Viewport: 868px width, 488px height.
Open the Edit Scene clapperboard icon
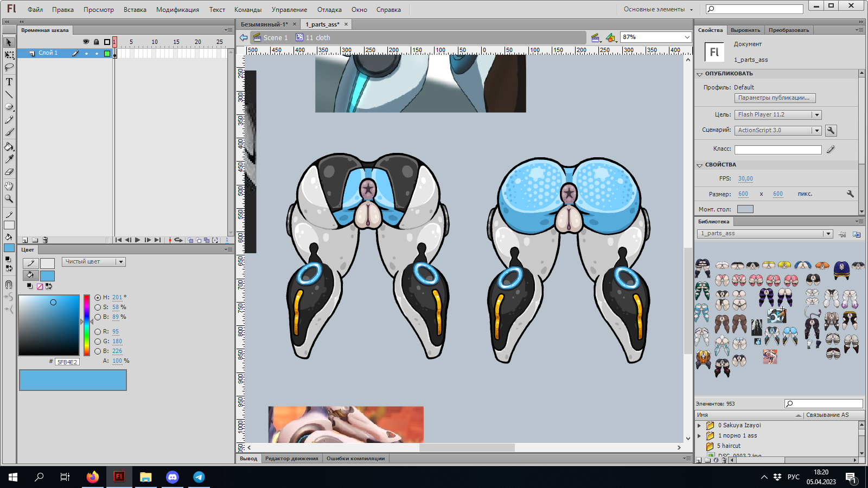[x=596, y=37]
